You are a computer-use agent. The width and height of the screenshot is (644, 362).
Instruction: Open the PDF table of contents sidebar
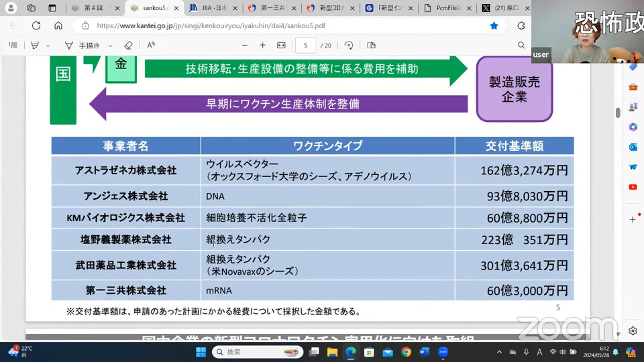click(x=13, y=45)
